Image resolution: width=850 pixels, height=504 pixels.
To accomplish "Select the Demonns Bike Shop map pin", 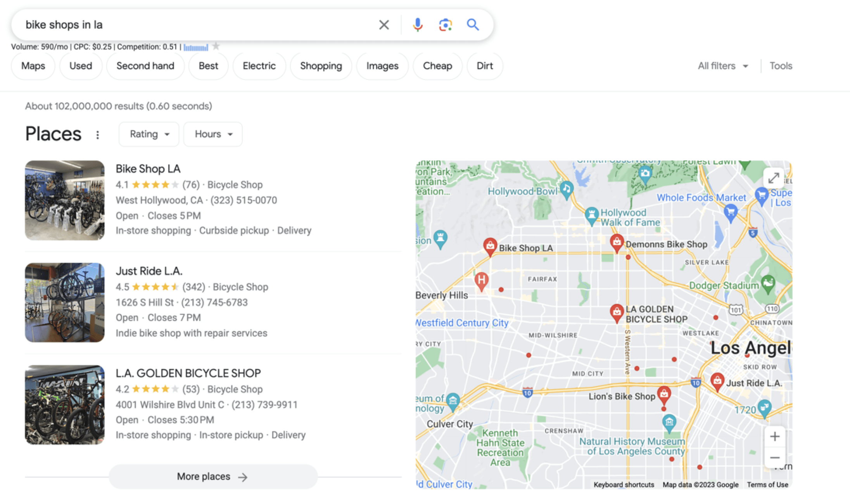I will point(617,243).
